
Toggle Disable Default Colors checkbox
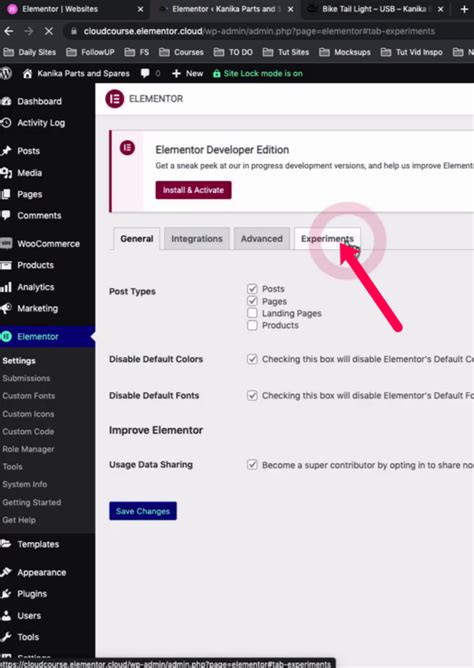tap(252, 359)
